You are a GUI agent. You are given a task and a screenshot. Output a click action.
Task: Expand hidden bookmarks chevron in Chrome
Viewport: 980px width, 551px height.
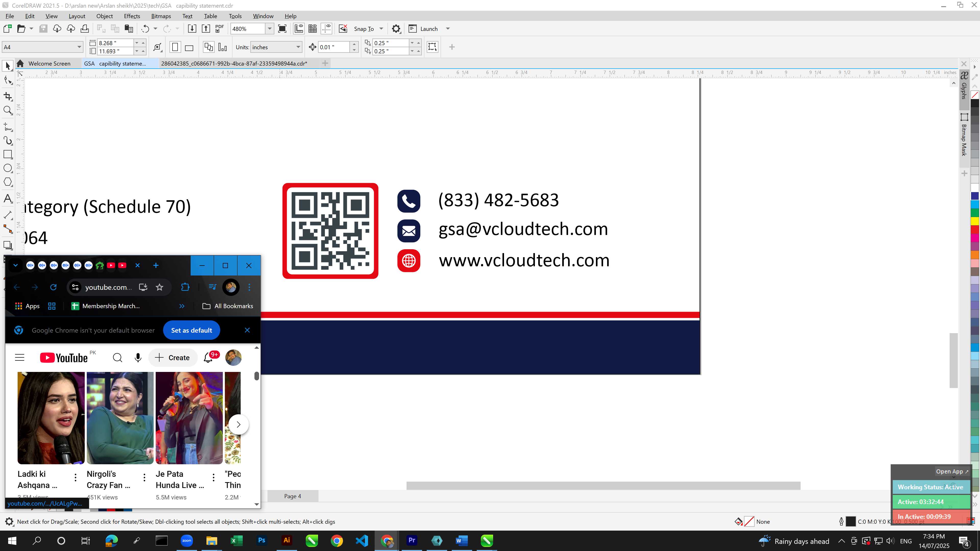[x=182, y=306]
